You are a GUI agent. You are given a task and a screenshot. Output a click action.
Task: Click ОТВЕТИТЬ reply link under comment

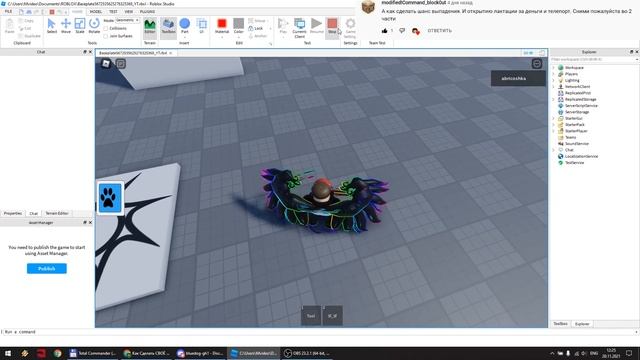[439, 31]
